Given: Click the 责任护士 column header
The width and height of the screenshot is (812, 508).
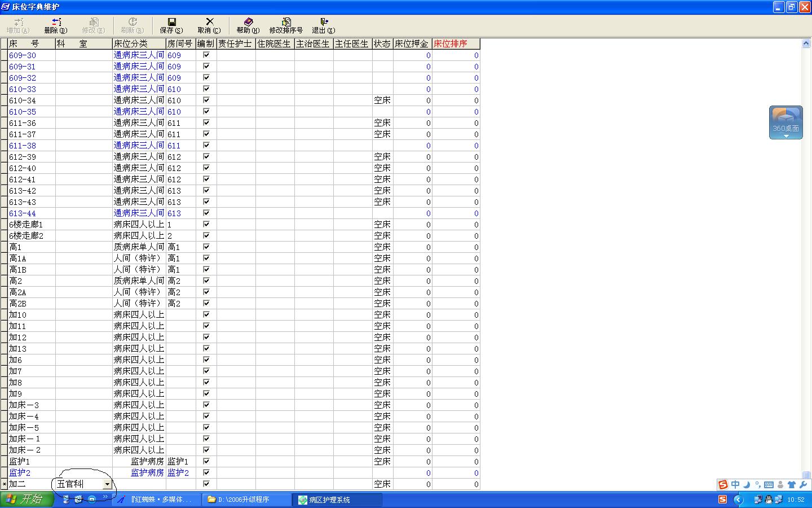Looking at the screenshot, I should coord(236,43).
